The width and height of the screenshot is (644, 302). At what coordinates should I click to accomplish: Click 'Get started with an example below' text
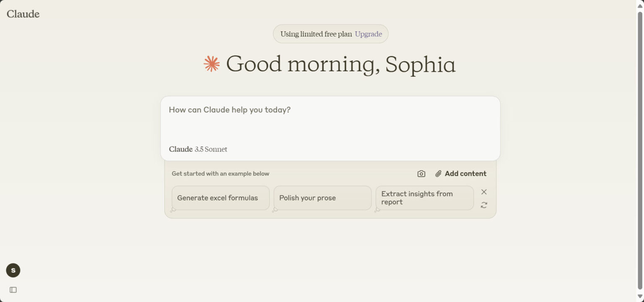[221, 173]
